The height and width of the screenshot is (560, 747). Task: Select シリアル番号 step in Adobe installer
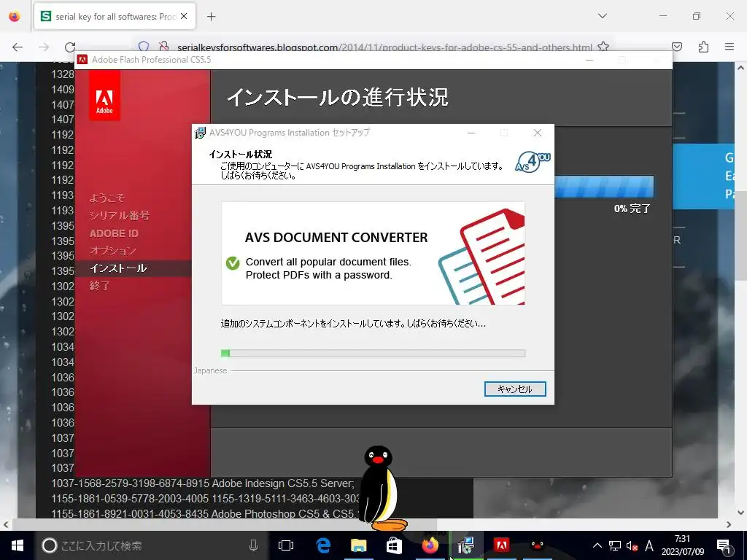pos(119,216)
